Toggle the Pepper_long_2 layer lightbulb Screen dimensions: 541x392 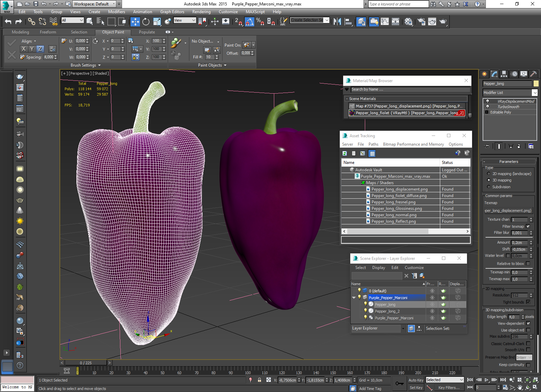(x=366, y=311)
